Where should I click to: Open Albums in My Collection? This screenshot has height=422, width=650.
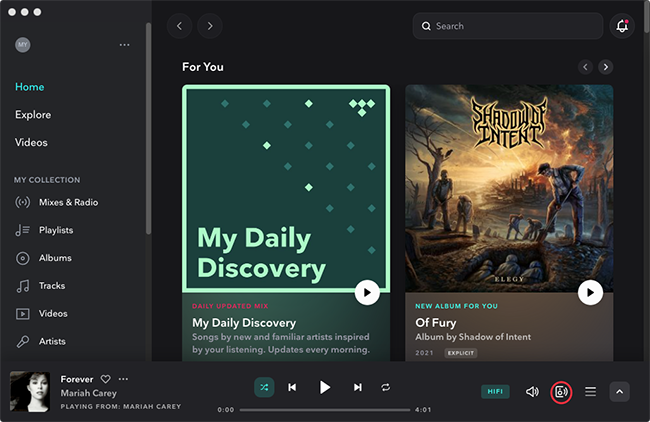click(55, 258)
